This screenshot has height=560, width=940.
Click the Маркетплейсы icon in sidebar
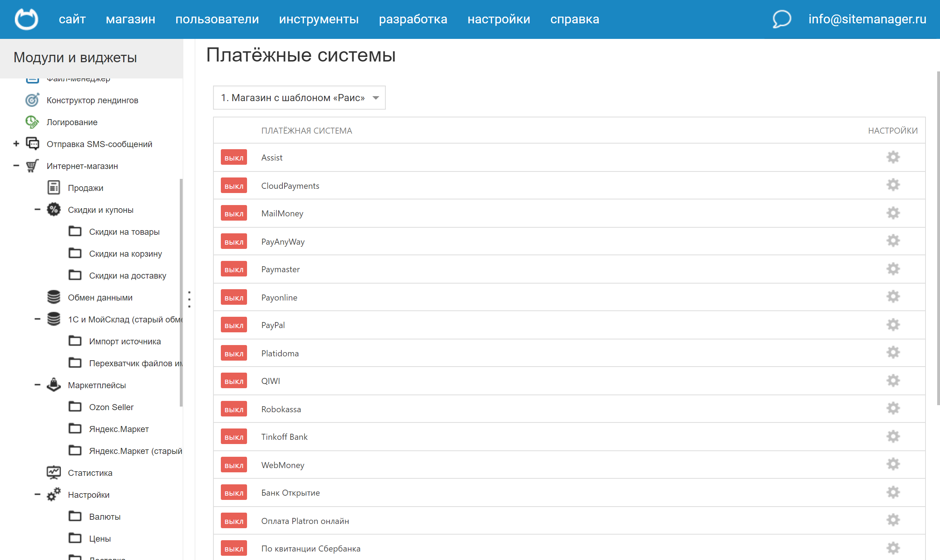pos(54,385)
